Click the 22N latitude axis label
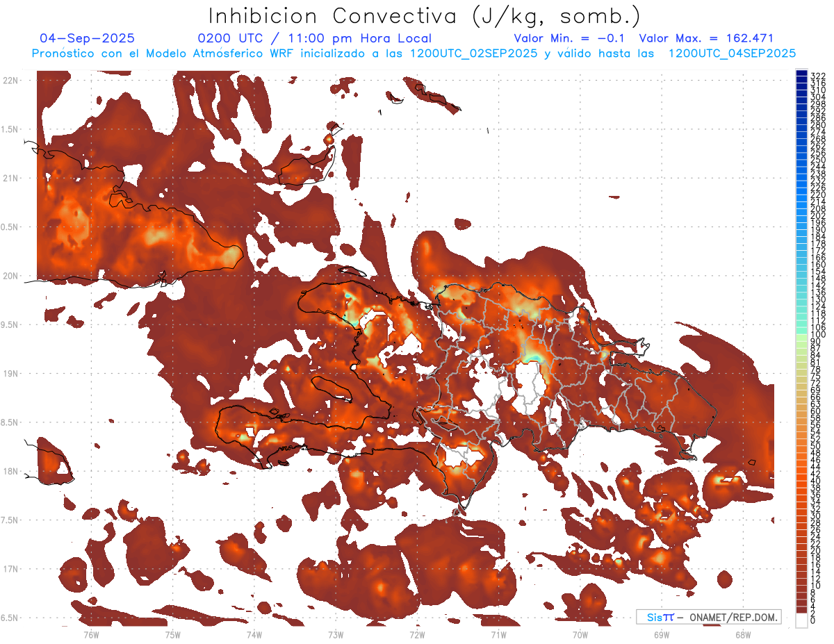 click(10, 81)
